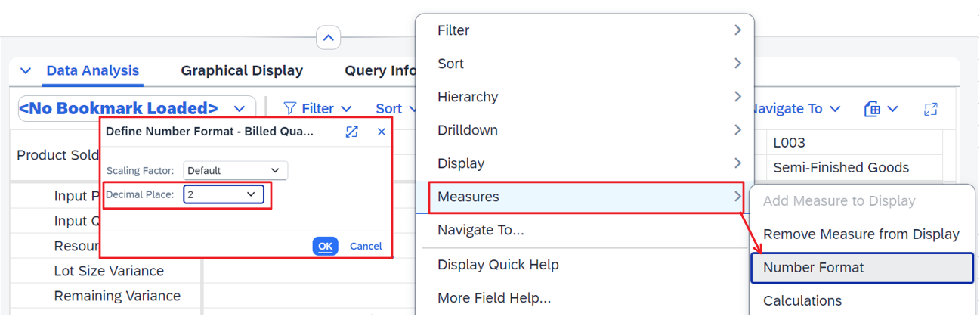The image size is (980, 323).
Task: Open the Navigate To dropdown
Action: pyautogui.click(x=793, y=109)
